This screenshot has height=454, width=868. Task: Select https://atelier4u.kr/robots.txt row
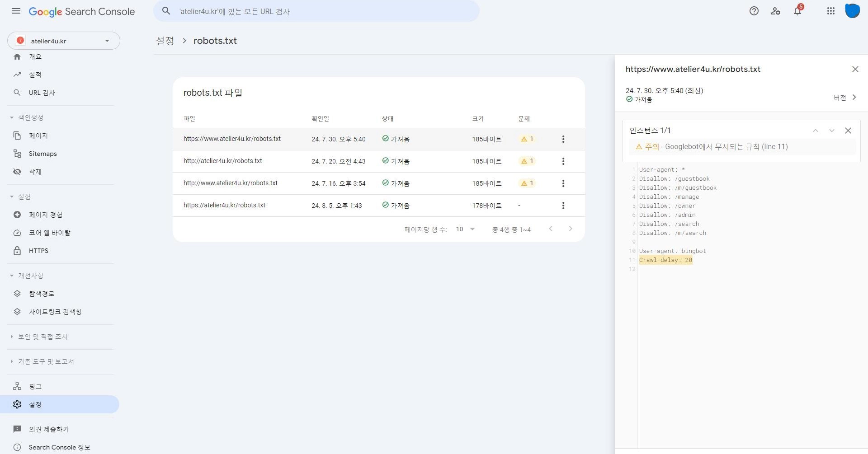point(378,206)
